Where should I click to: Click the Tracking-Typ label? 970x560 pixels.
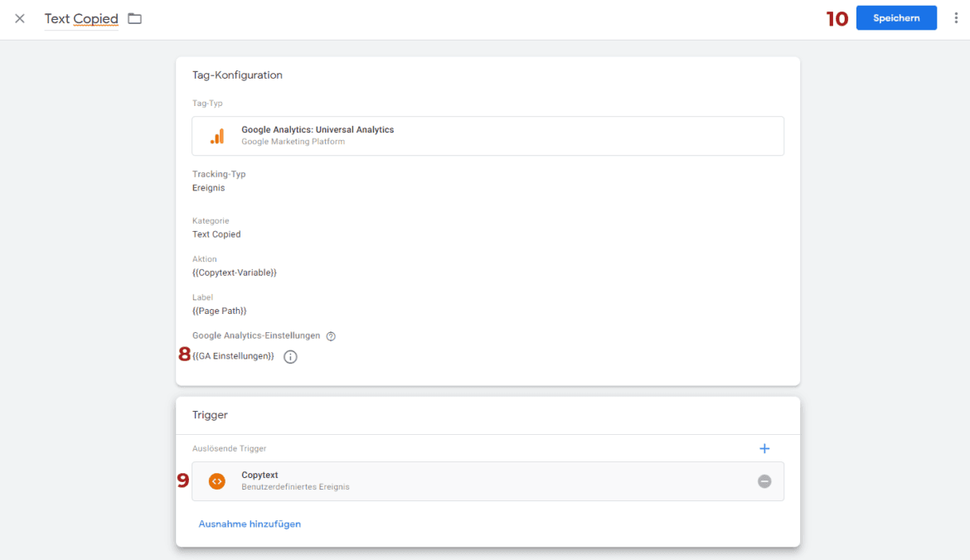[219, 174]
